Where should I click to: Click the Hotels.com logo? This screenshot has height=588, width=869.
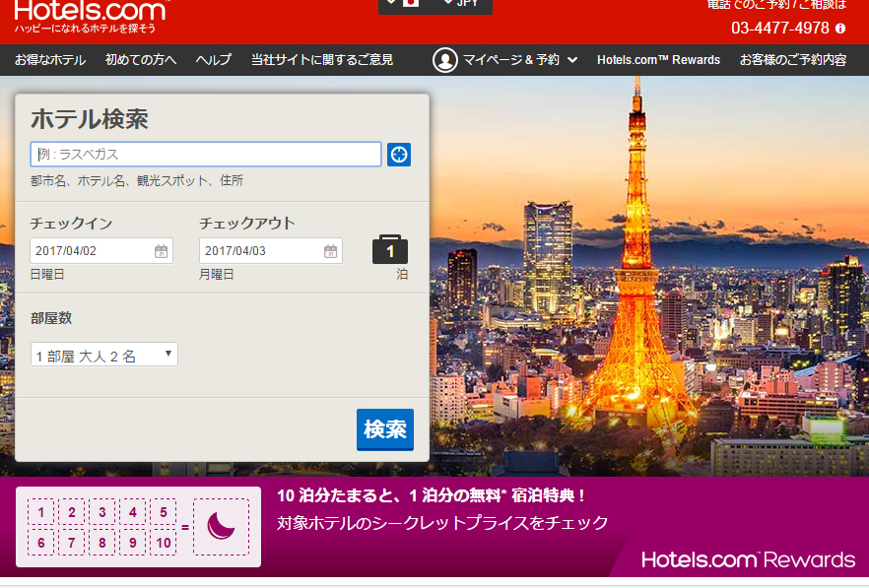point(87,13)
